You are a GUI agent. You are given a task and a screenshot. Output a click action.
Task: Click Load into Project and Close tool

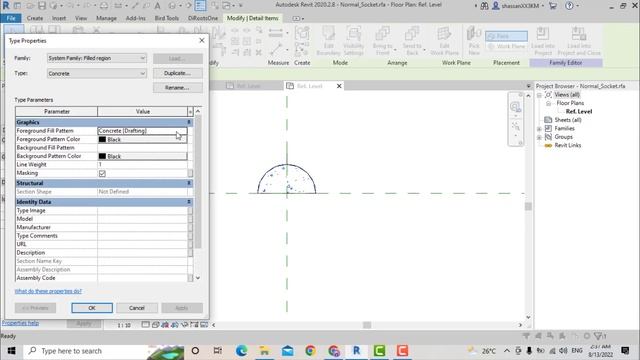click(x=579, y=41)
